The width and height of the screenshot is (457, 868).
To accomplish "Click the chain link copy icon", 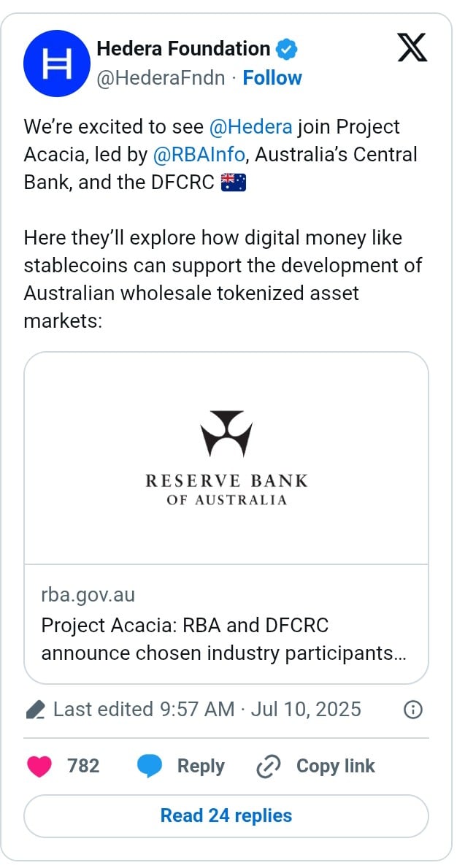I will pos(269,767).
